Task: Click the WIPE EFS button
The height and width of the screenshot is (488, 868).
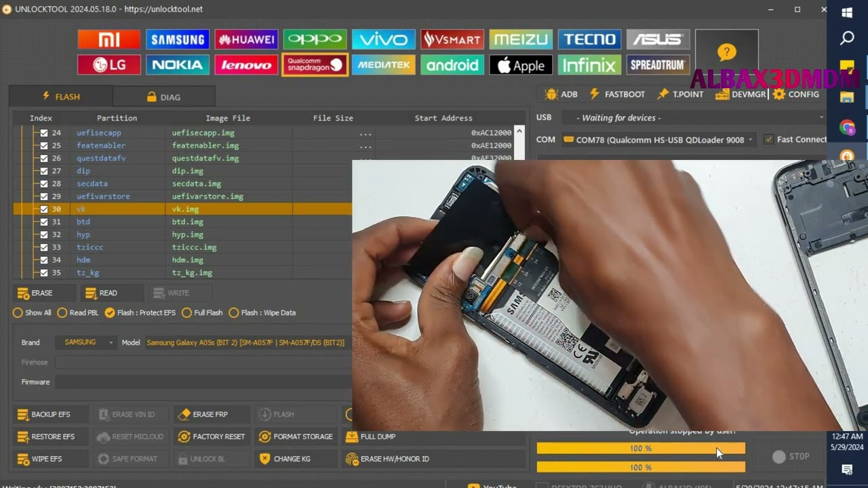Action: 51,459
